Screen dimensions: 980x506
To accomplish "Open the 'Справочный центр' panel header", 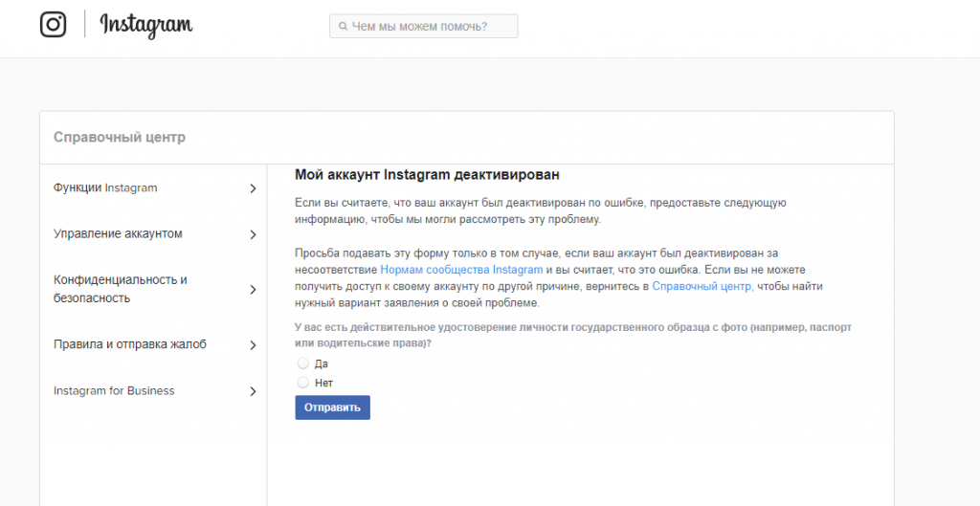I will [120, 138].
